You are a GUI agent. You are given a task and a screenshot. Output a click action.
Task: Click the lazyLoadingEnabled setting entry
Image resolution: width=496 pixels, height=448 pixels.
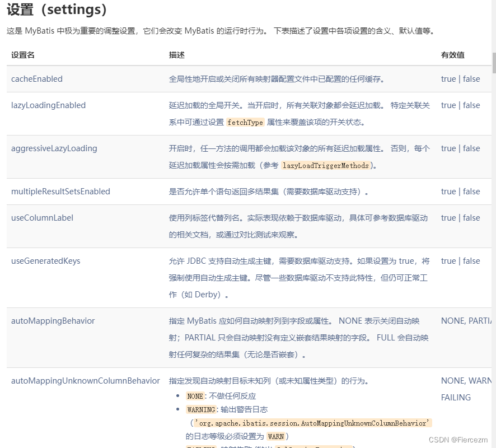pyautogui.click(x=48, y=105)
